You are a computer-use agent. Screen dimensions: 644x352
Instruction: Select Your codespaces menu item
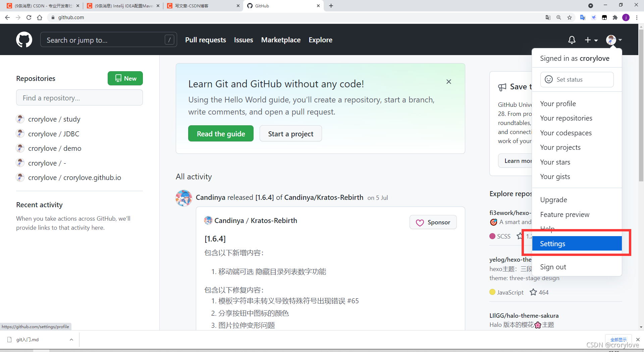pyautogui.click(x=577, y=133)
